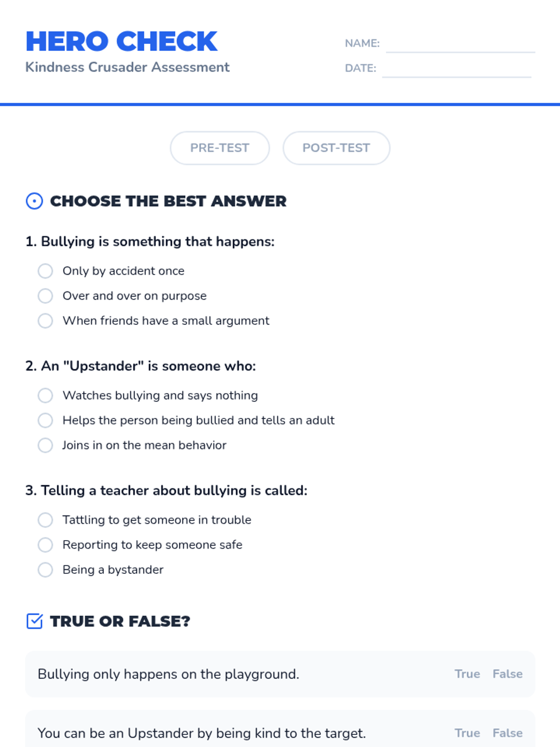Image resolution: width=560 pixels, height=747 pixels.
Task: Mark True for the Upstander kindness statement
Action: (x=467, y=733)
